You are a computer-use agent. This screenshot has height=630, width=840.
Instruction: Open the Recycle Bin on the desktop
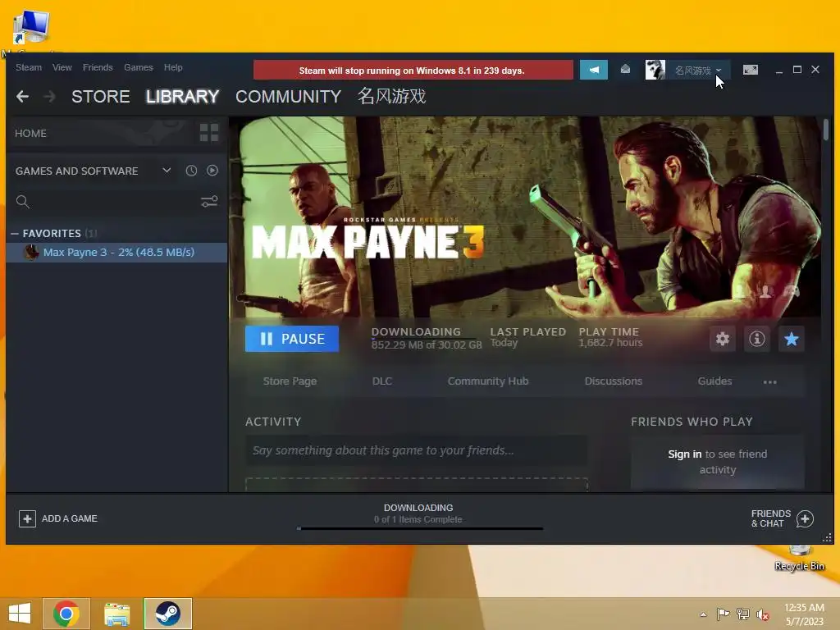799,557
